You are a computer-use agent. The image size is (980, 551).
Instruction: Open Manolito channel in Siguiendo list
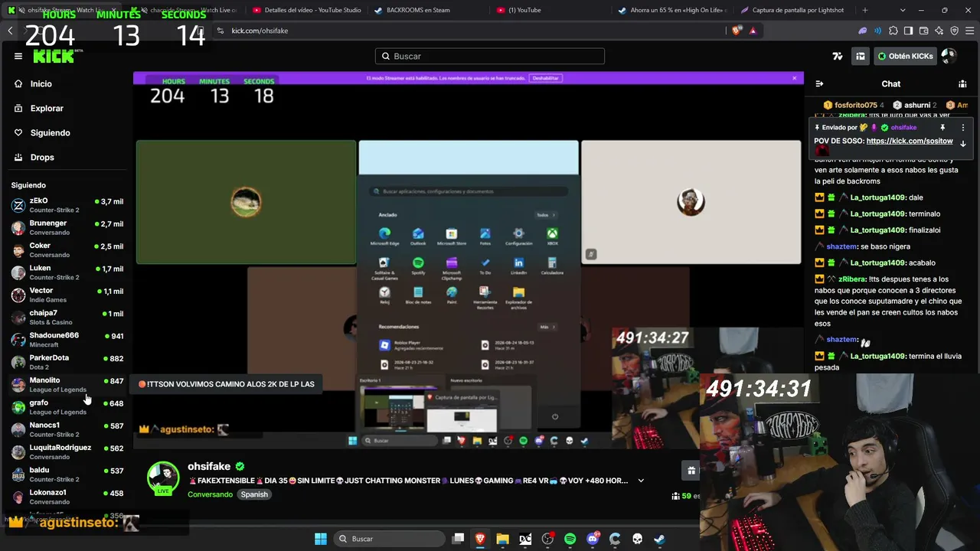click(x=67, y=384)
